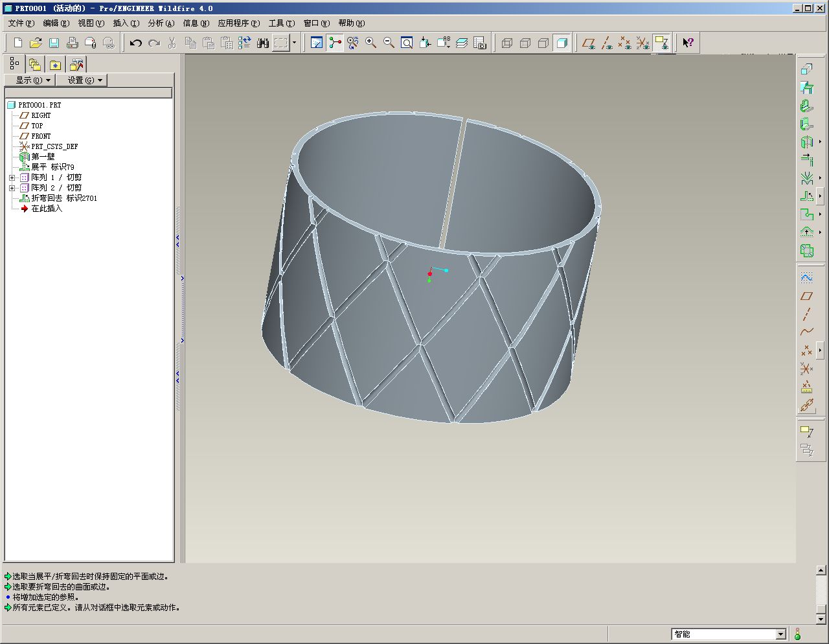Select PRT_CSYS_DEF in the model tree
The image size is (829, 644).
54,146
